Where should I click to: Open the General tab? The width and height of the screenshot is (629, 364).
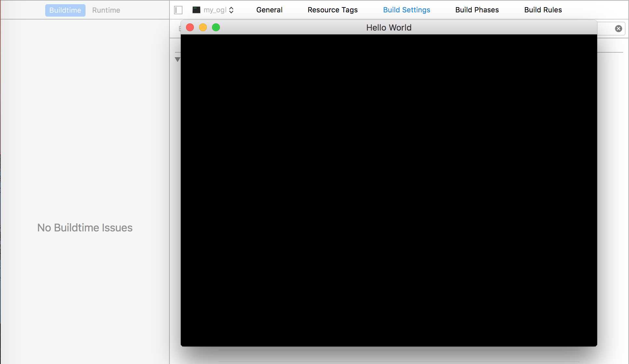coord(269,10)
